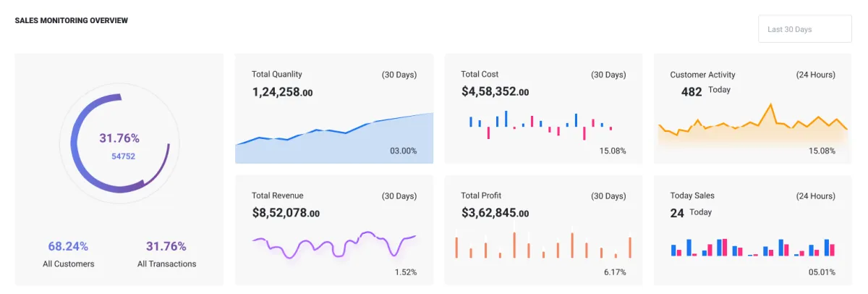
Task: Click the $8,52,078.00 revenue amount
Action: coord(286,213)
